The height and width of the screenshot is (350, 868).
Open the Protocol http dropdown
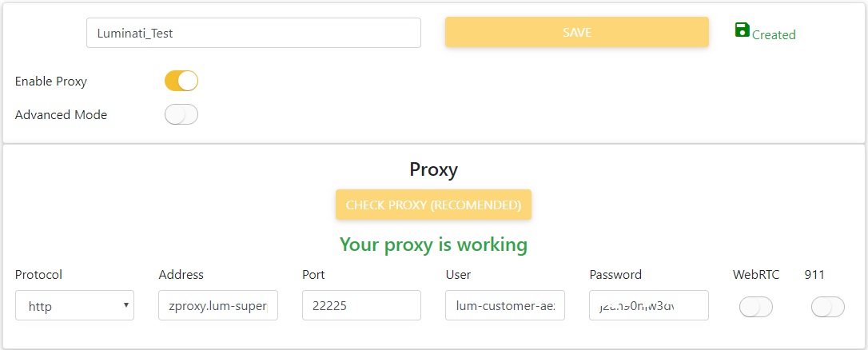pos(74,305)
